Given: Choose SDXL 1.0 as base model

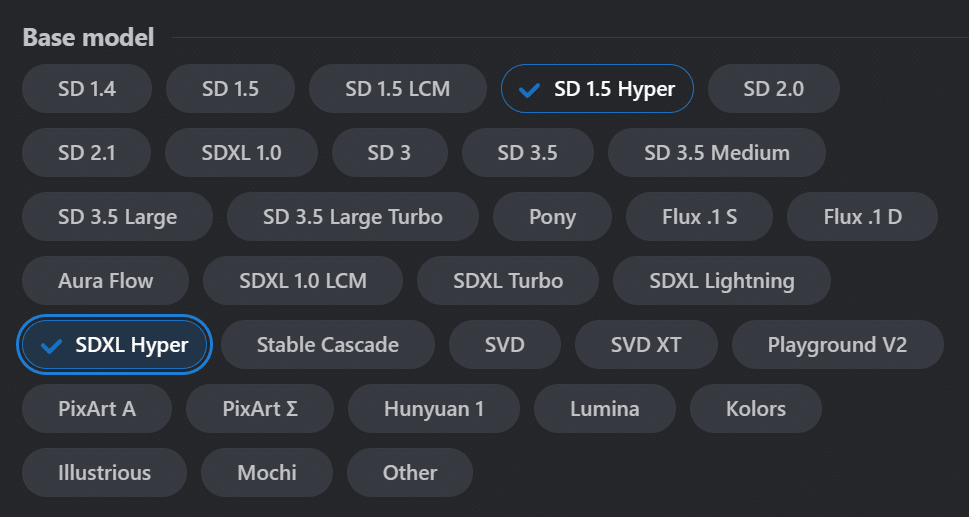Looking at the screenshot, I should (x=242, y=153).
